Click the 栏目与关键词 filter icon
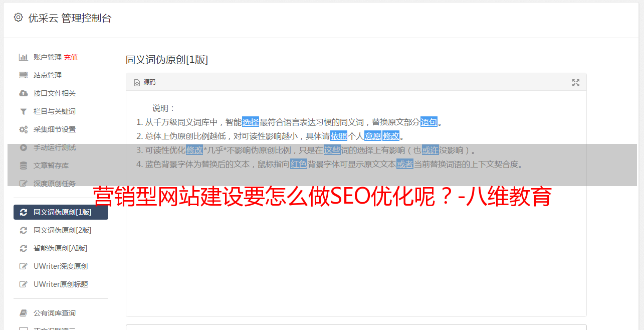The width and height of the screenshot is (644, 330). pos(23,111)
